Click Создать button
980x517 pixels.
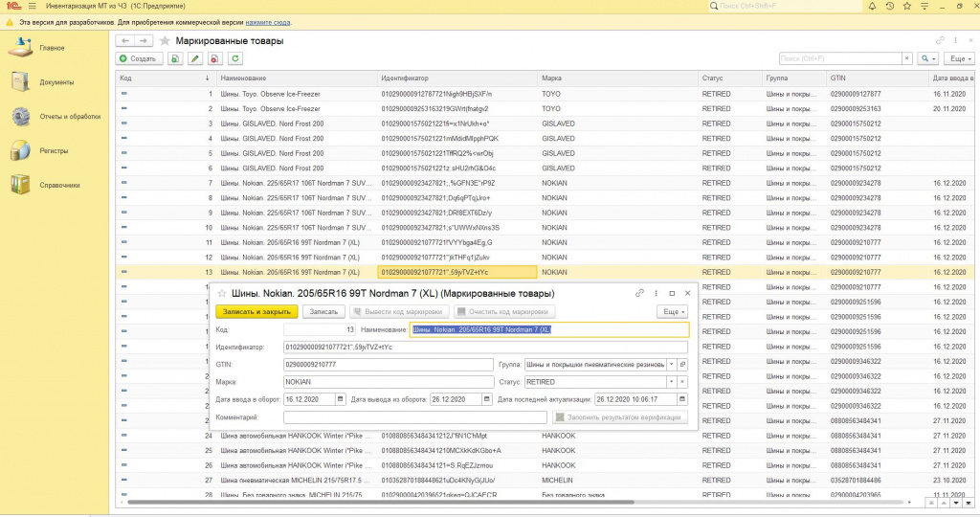point(139,58)
